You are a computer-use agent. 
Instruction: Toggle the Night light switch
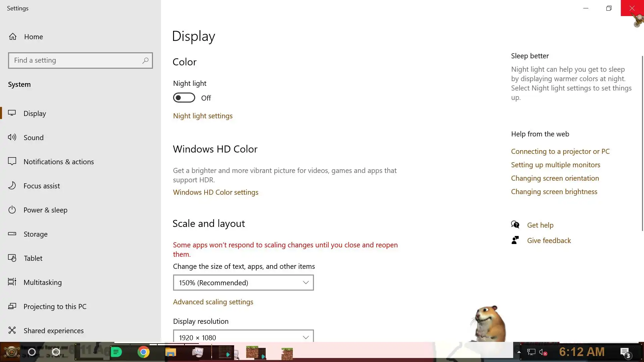[184, 98]
